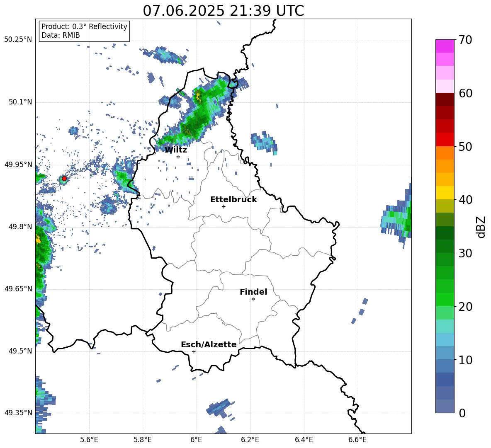Click the Wiltz station cross marker
Image resolution: width=491 pixels, height=448 pixels.
click(x=178, y=157)
